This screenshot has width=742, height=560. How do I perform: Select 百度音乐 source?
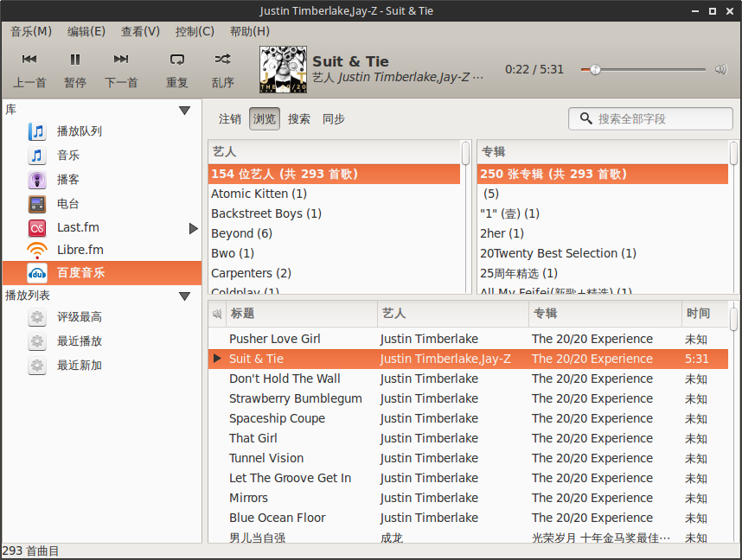(101, 273)
